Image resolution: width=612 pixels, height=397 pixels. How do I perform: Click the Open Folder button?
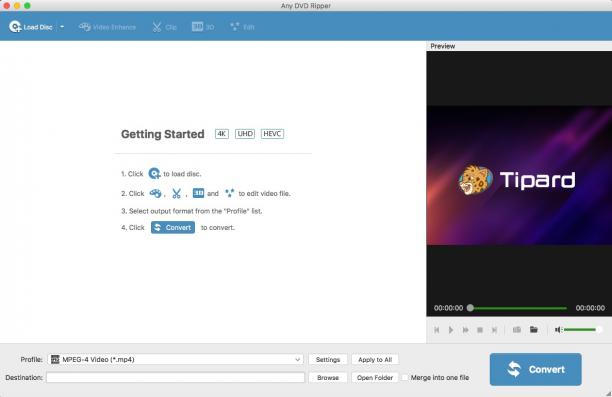(x=375, y=377)
